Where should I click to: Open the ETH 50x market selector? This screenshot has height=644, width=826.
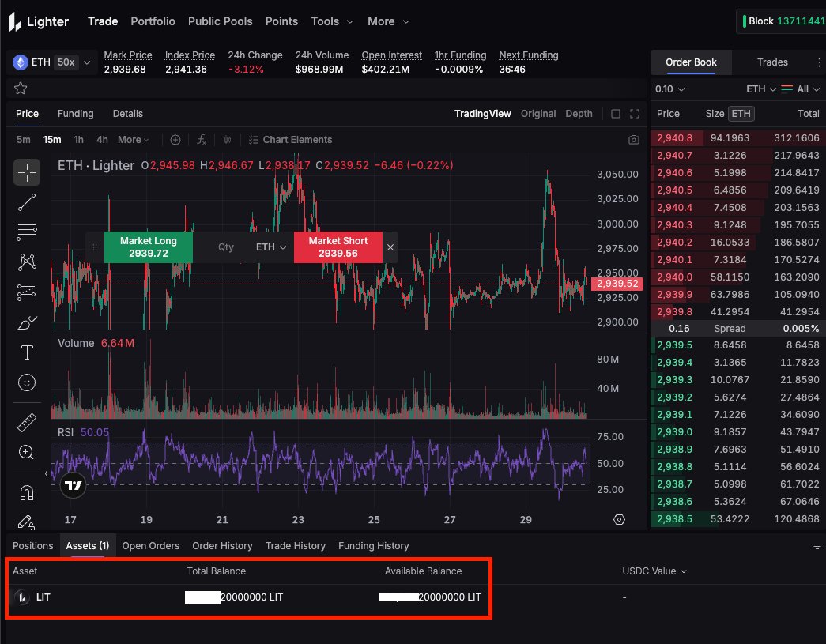point(51,62)
